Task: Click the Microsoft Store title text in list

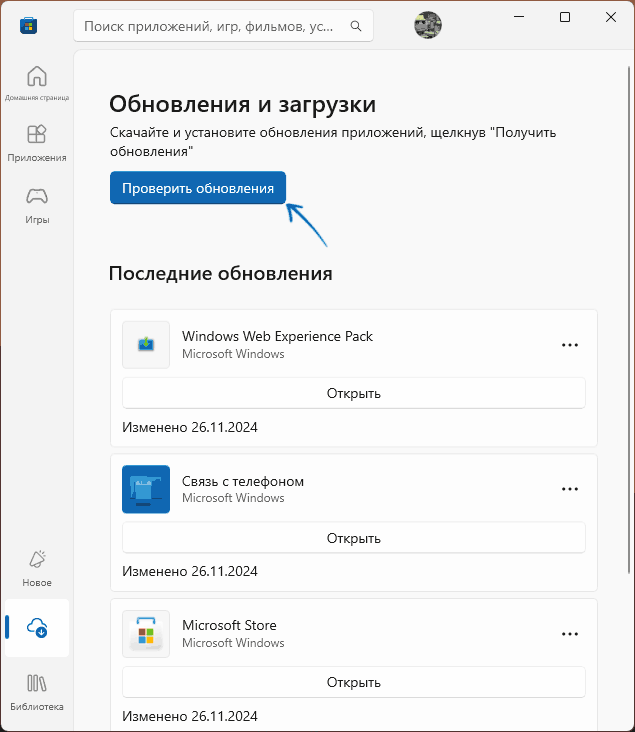Action: coord(229,625)
